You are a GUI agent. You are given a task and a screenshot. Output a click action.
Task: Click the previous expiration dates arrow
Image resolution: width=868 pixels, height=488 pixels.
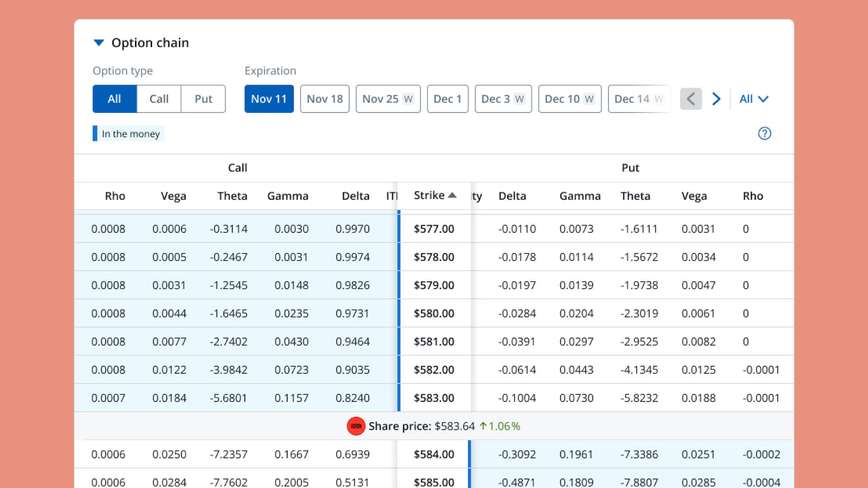point(691,99)
